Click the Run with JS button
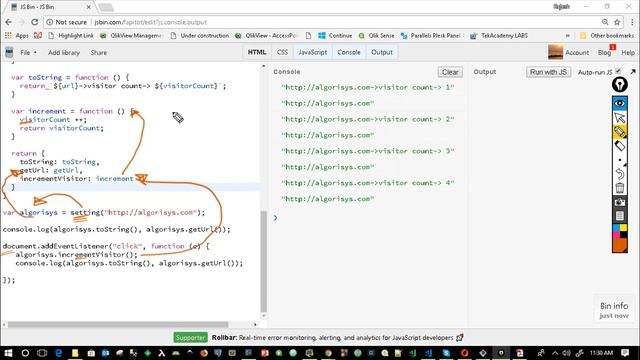This screenshot has width=640, height=360. pos(548,72)
